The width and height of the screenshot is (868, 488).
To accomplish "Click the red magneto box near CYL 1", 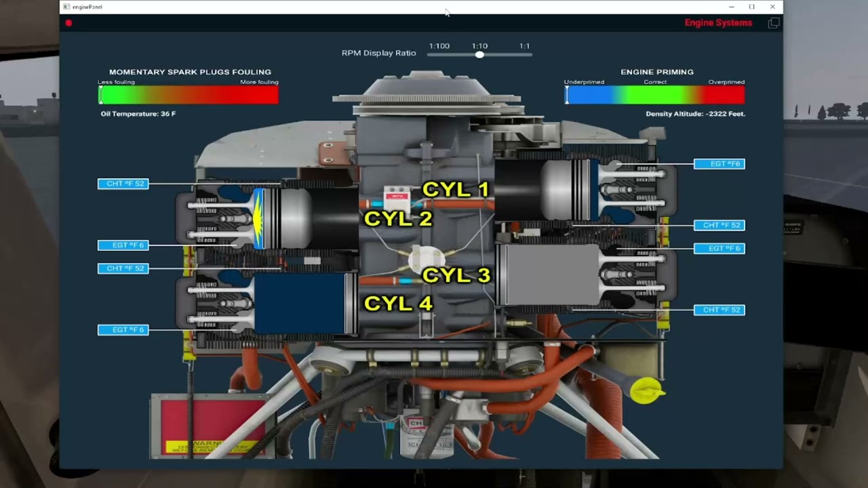I will 397,197.
